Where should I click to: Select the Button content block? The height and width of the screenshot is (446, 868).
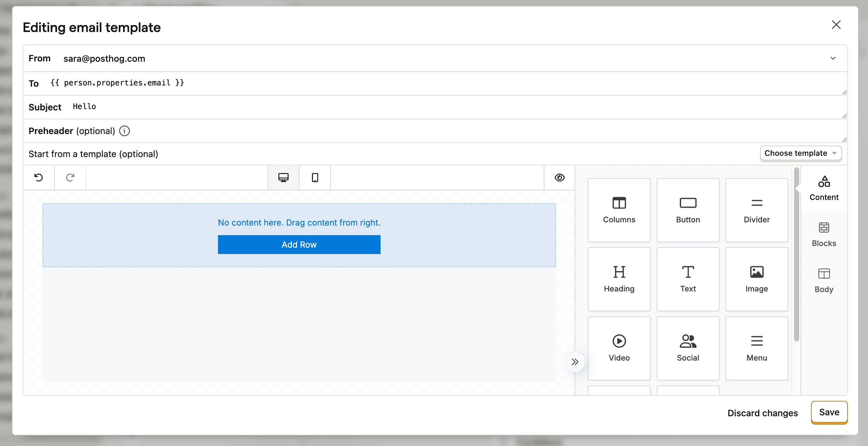(x=688, y=210)
